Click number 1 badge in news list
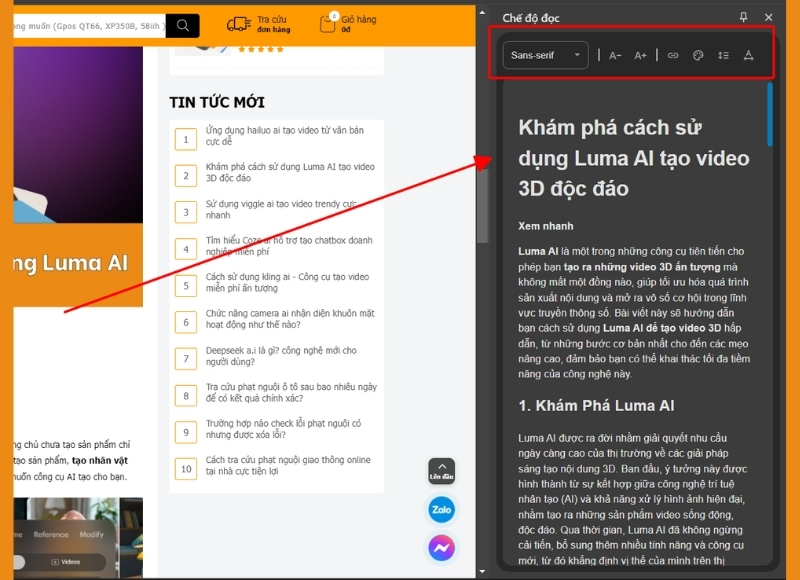Viewport: 800px width, 580px height. point(186,139)
